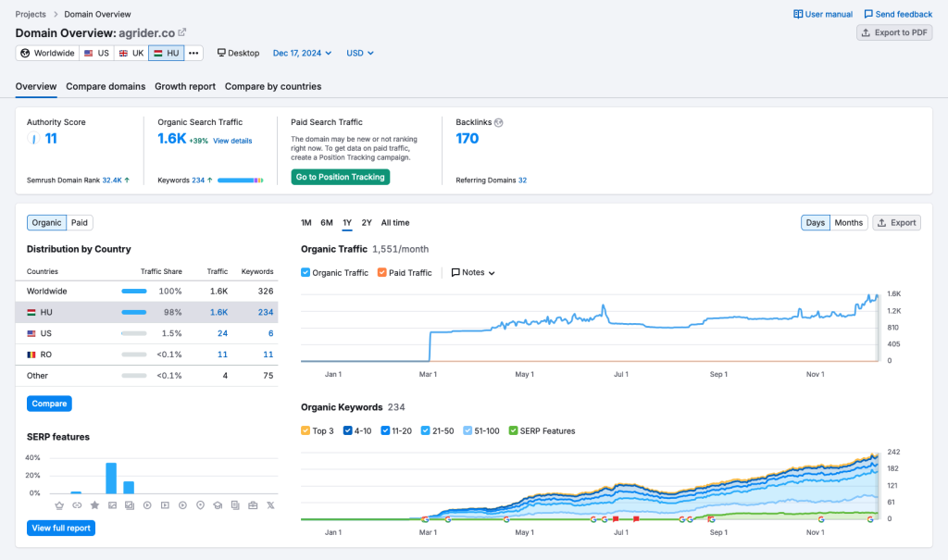948x560 pixels.
Task: Click the Export to PDF button
Action: tap(894, 32)
